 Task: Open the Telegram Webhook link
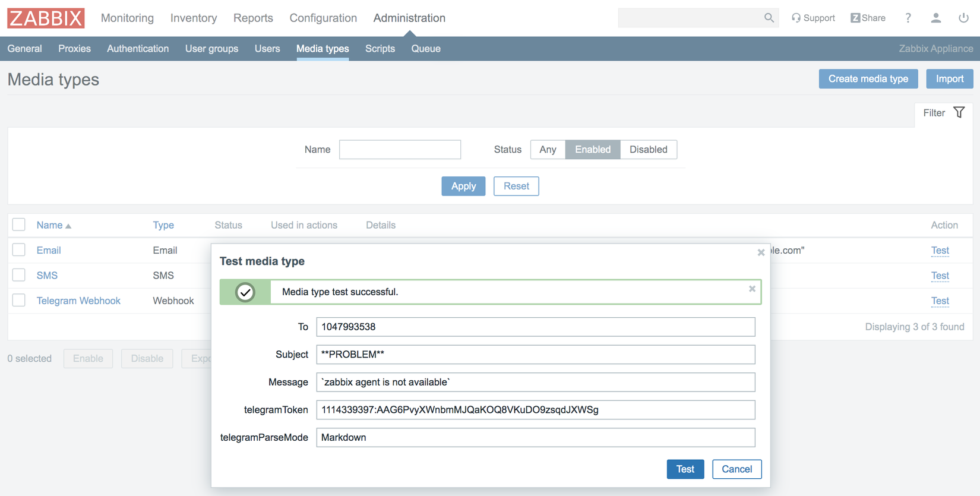click(x=78, y=301)
